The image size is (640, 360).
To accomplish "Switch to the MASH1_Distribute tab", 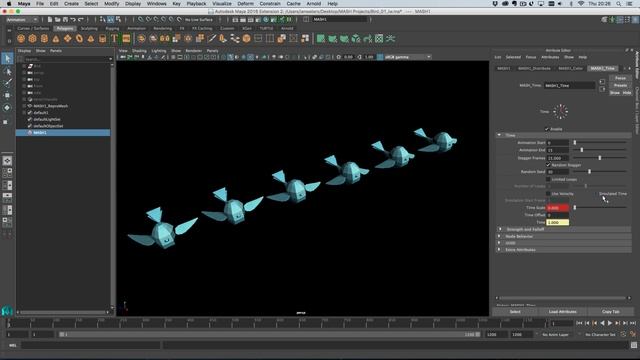I will click(534, 69).
